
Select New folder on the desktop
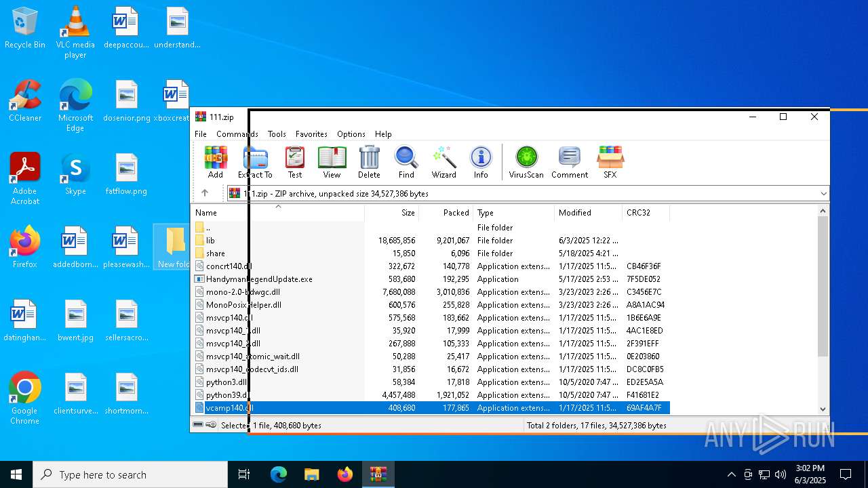coord(172,248)
